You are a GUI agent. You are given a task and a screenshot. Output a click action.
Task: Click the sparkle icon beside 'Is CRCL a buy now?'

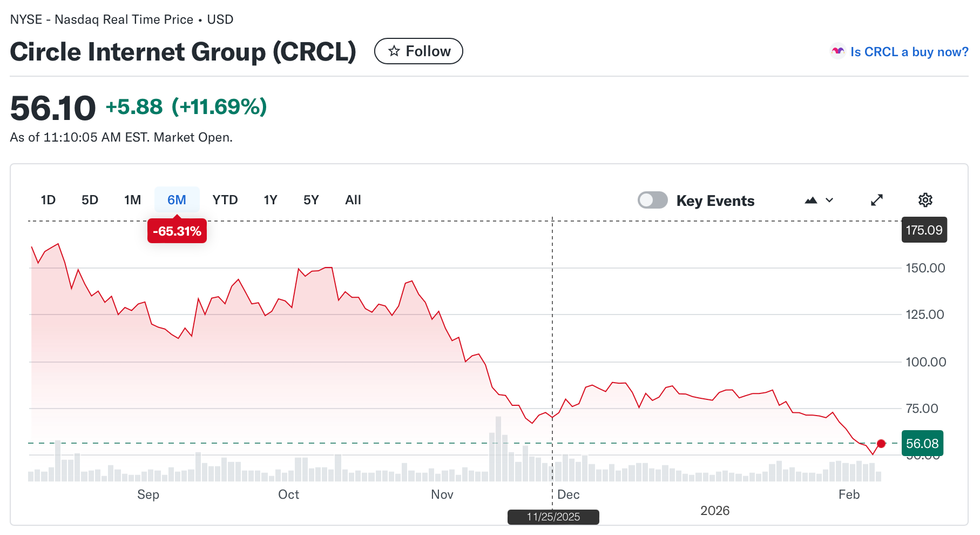[x=837, y=51]
